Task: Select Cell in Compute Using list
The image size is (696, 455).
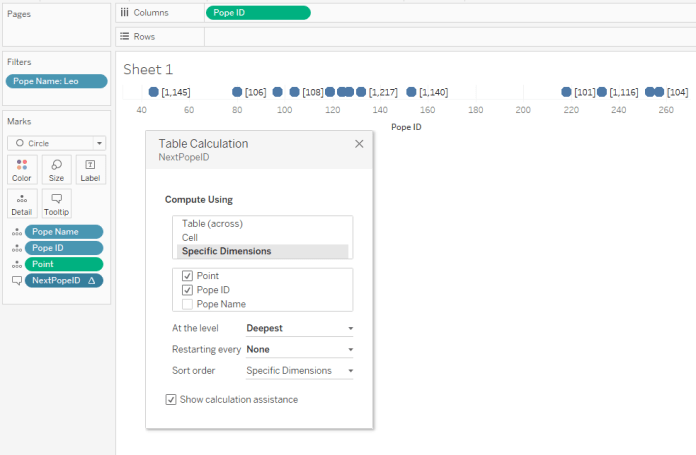Action: [x=190, y=237]
